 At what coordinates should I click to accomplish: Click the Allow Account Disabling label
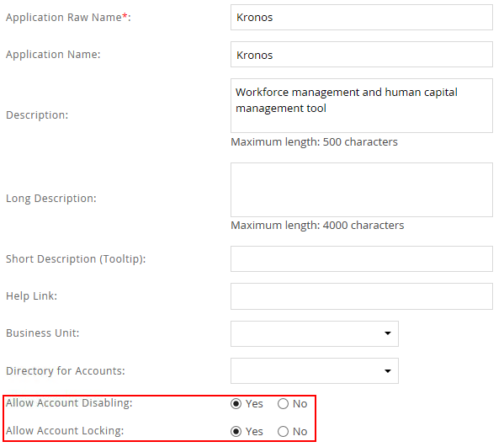tap(69, 403)
